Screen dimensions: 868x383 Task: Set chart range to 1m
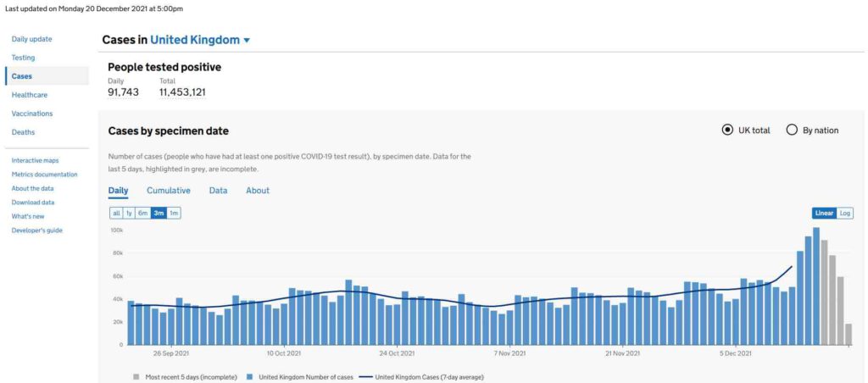tap(174, 213)
